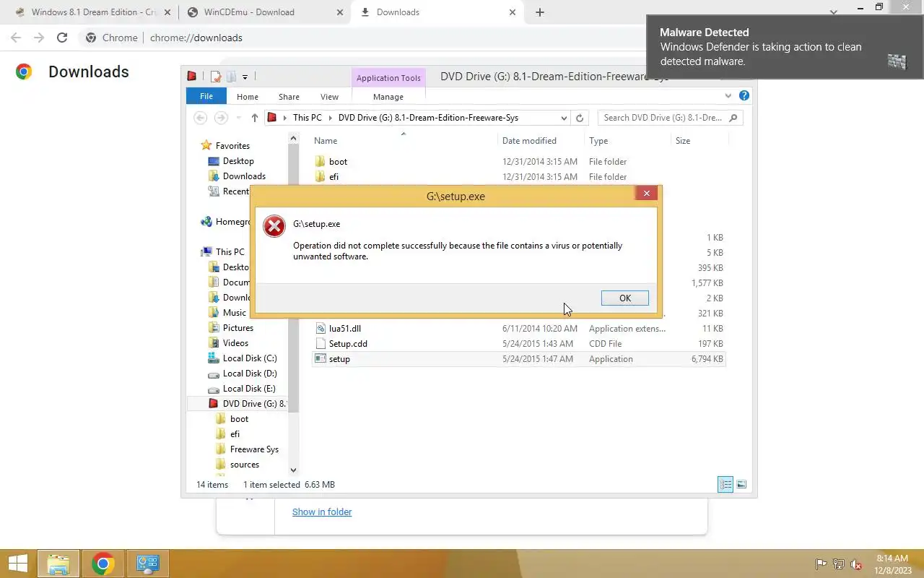This screenshot has width=924, height=578.
Task: Open the sources folder in tree
Action: point(244,465)
